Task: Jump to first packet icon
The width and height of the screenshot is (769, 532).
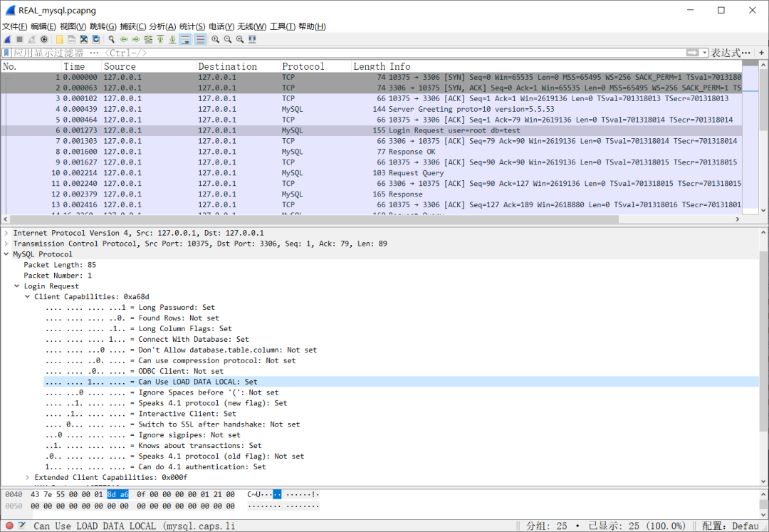Action: tap(160, 40)
